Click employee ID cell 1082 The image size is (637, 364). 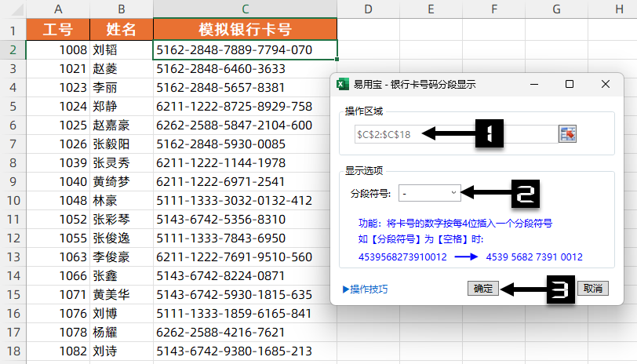[58, 351]
